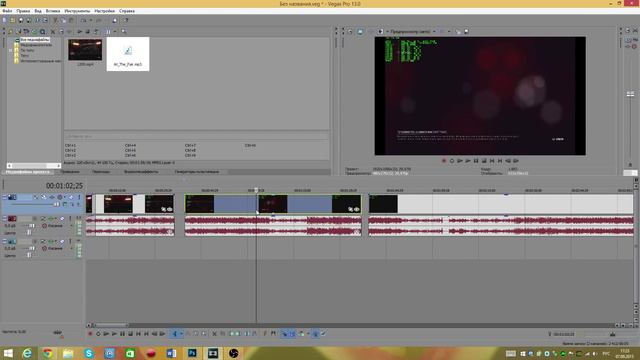
Task: Click the Project Media search icon
Action: (x=123, y=31)
